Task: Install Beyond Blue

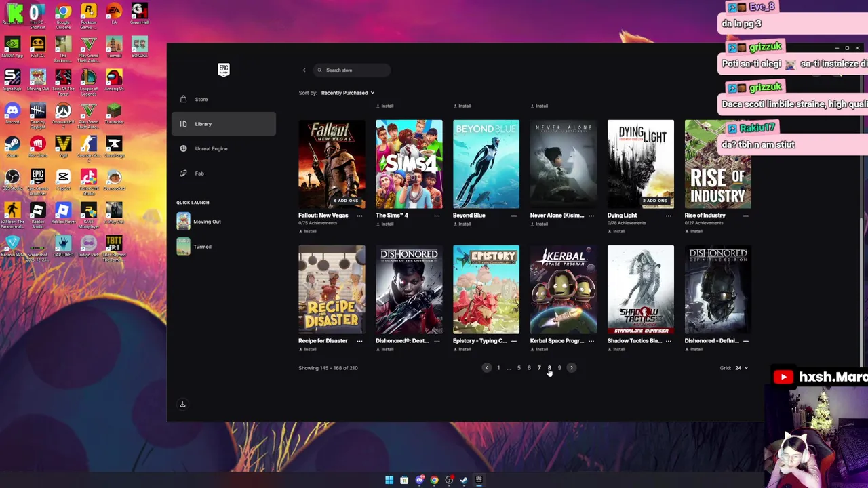Action: 462,224
